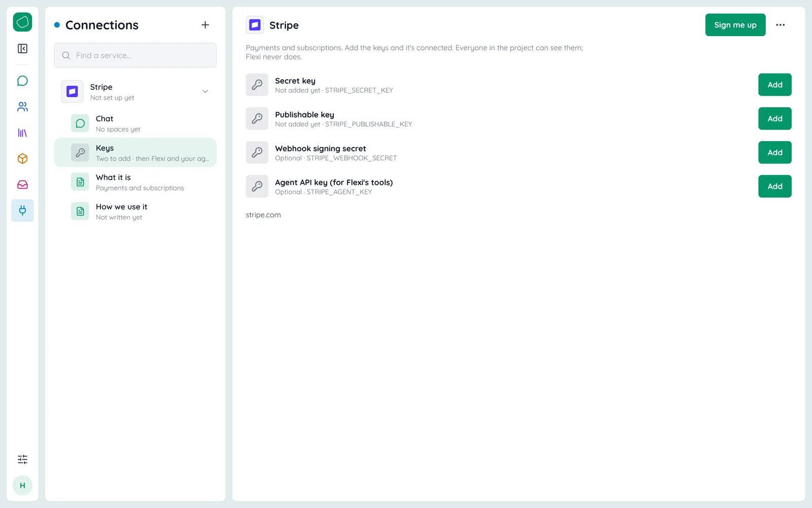Open the What it is document

[136, 182]
